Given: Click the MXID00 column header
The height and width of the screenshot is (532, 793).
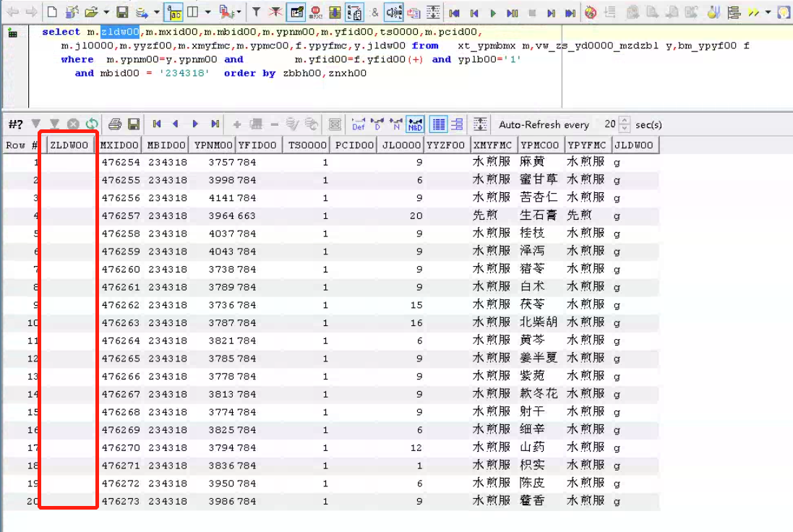Looking at the screenshot, I should [119, 145].
